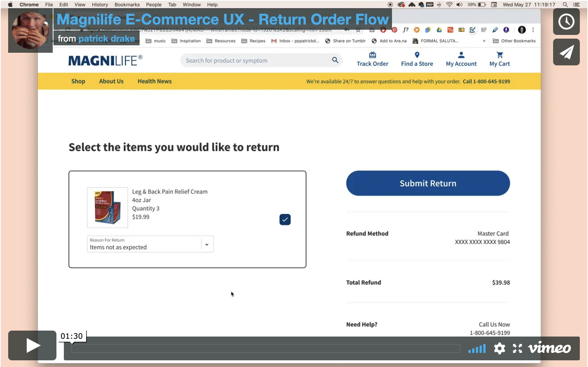Open the Bookmarks menu
Image resolution: width=588 pixels, height=367 pixels.
[x=127, y=4]
